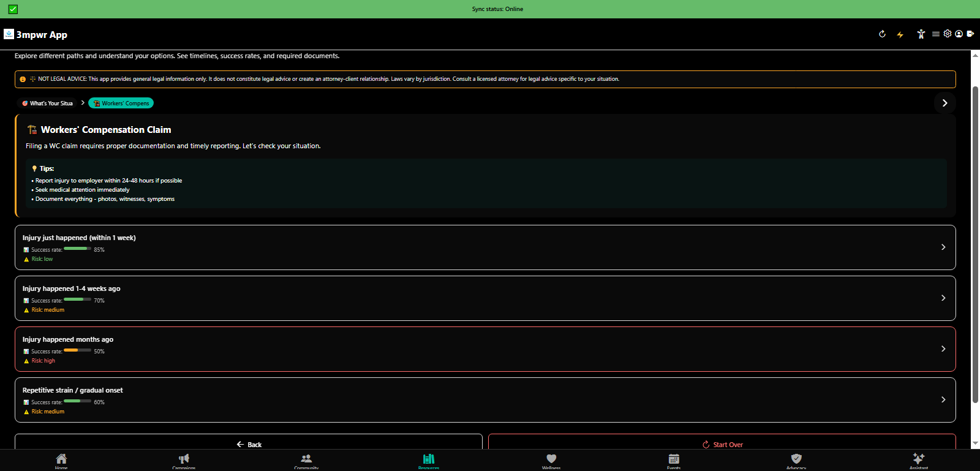Click the breadcrumb scroll-right chevron button
Screen dimensions: 980x471
[944, 103]
